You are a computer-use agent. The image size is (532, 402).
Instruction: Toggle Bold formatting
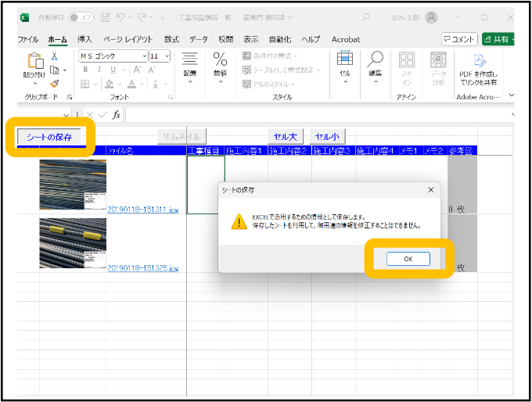[x=85, y=70]
